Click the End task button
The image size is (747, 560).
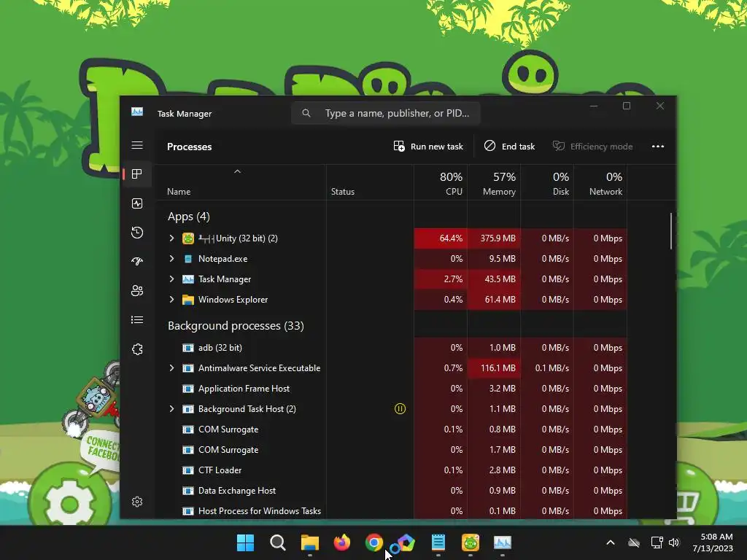click(509, 146)
